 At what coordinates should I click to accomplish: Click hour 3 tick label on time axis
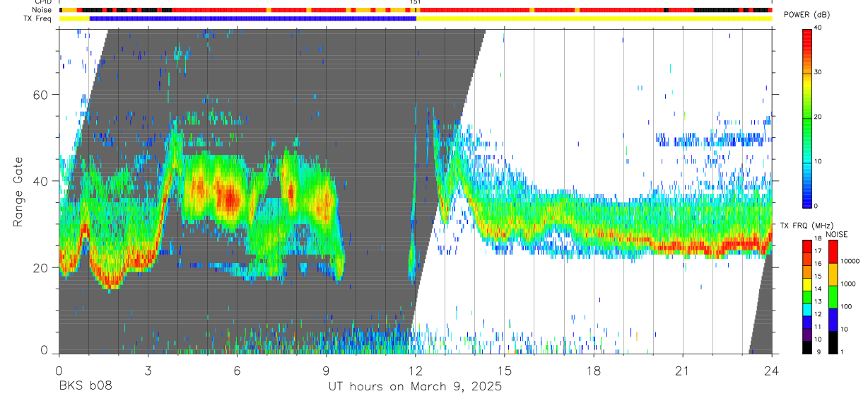tap(148, 371)
